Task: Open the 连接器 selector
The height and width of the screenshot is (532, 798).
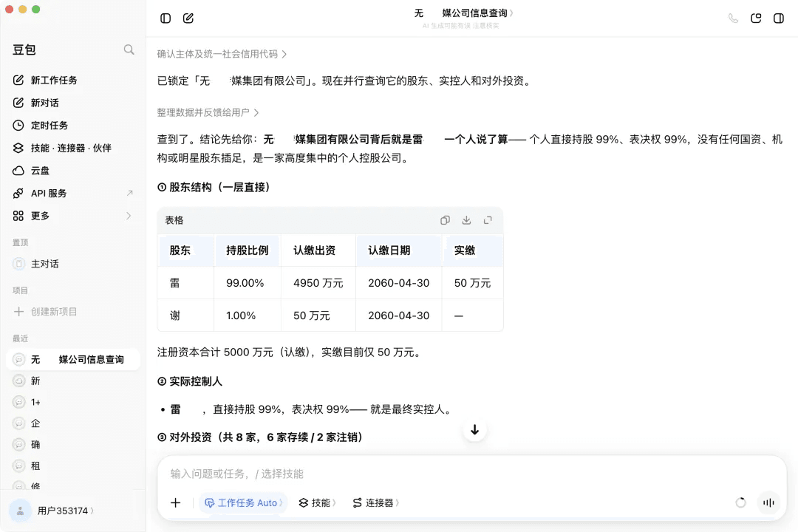Action: click(376, 503)
